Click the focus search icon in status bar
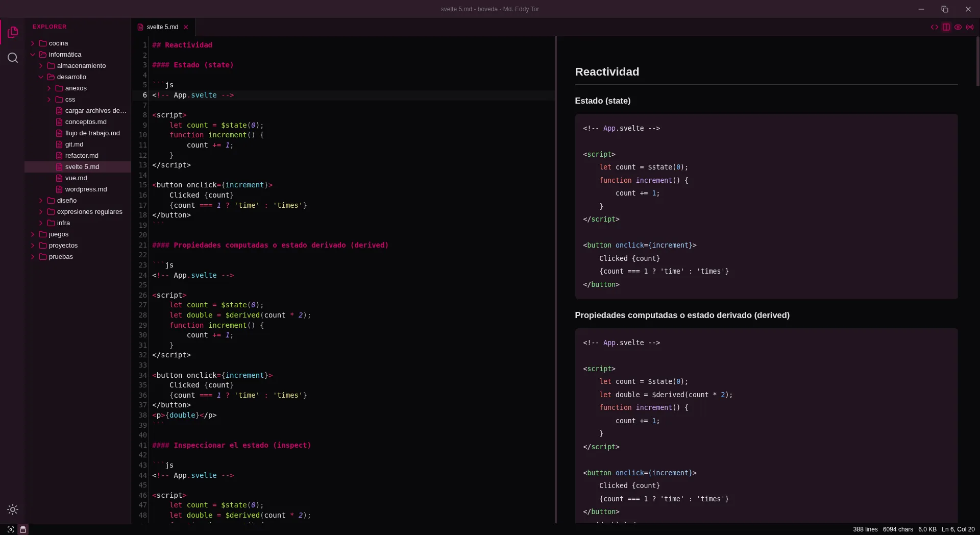Image resolution: width=980 pixels, height=535 pixels. coord(11,529)
